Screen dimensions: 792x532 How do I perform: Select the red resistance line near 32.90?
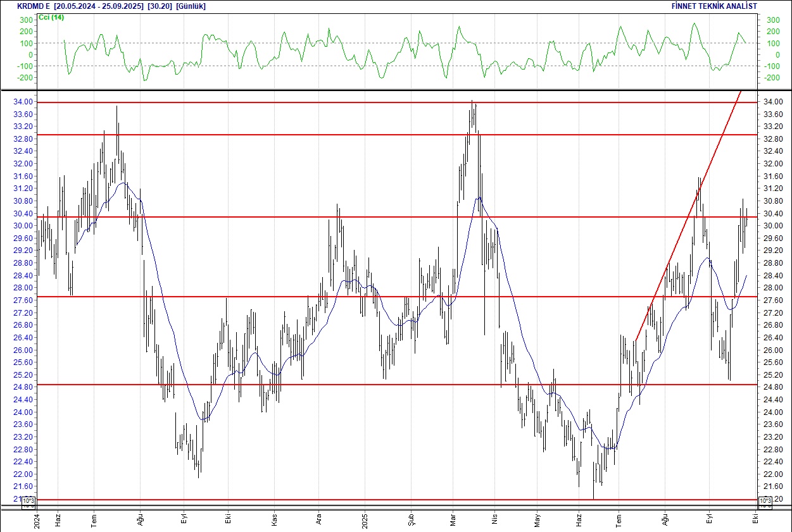point(396,135)
